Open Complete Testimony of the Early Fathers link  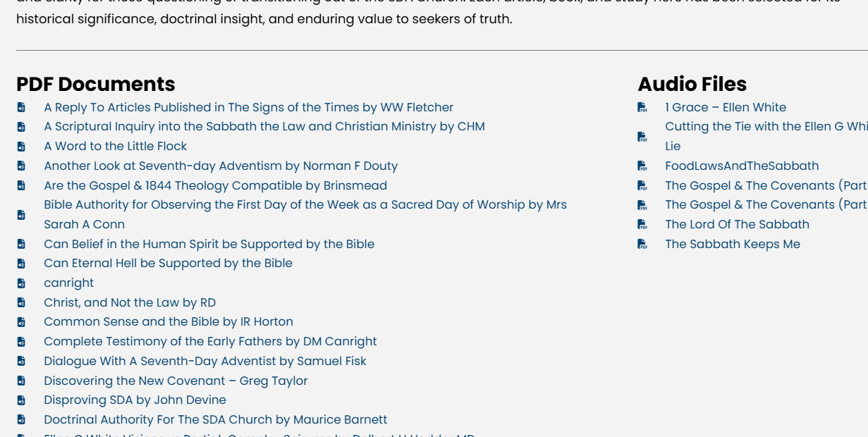[x=210, y=342]
